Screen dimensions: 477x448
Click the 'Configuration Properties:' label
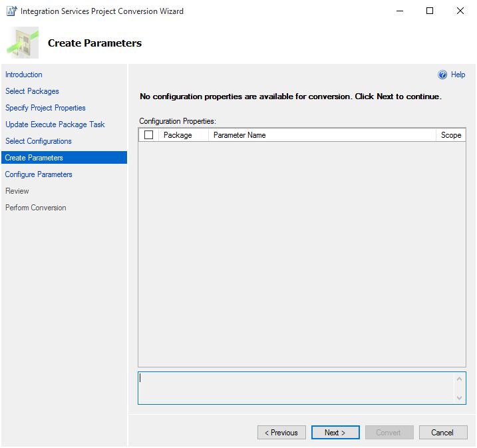(178, 121)
